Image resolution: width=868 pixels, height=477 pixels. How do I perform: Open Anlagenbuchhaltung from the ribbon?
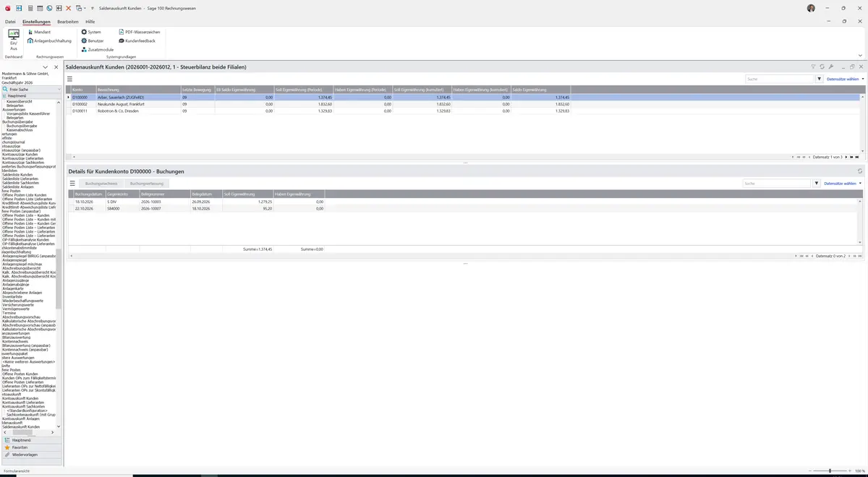[50, 40]
